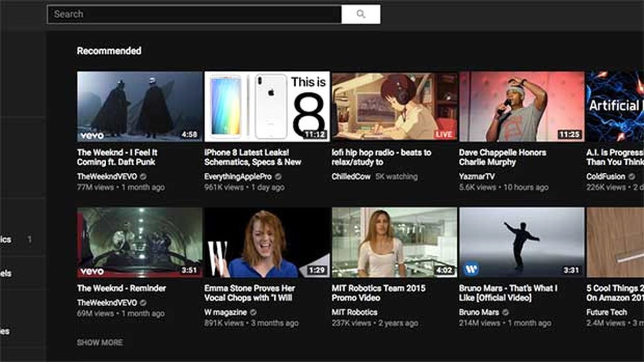This screenshot has height=362, width=644.
Task: Open MIT Robotics Team 2015 thumbnail
Action: tap(394, 242)
